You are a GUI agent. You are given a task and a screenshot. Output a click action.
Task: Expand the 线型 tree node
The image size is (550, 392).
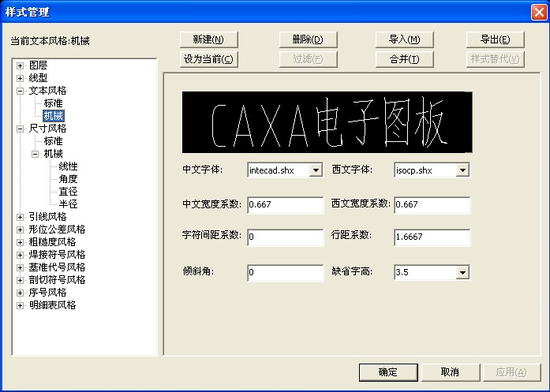[20, 78]
